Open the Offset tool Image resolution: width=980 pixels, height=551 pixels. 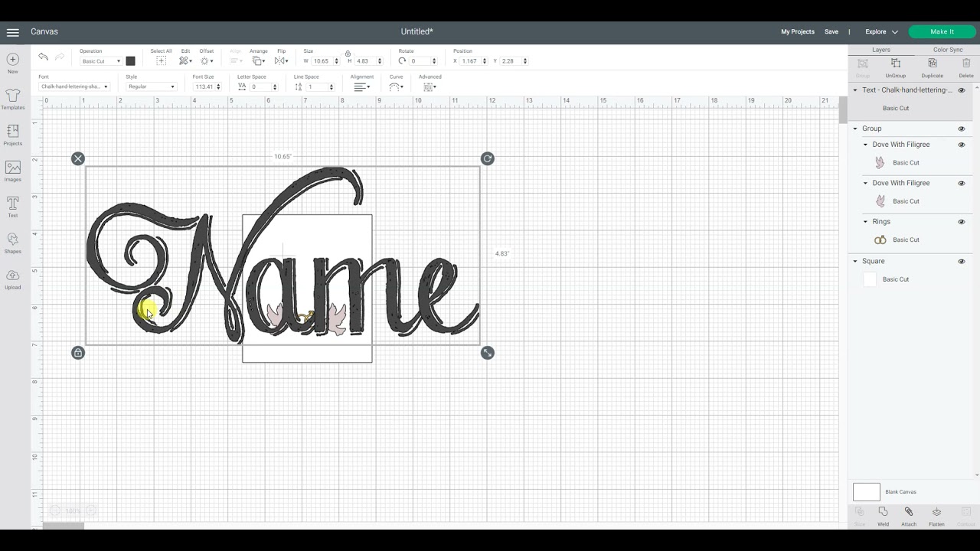207,60
